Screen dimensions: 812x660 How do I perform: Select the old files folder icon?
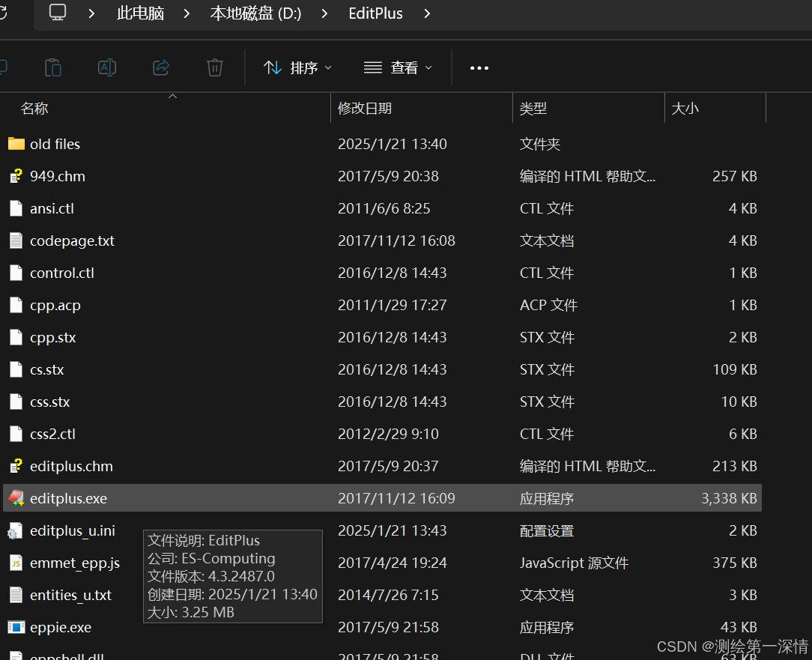16,144
